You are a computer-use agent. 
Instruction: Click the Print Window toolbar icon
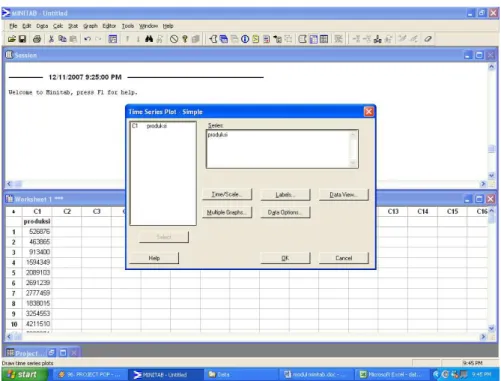point(37,39)
